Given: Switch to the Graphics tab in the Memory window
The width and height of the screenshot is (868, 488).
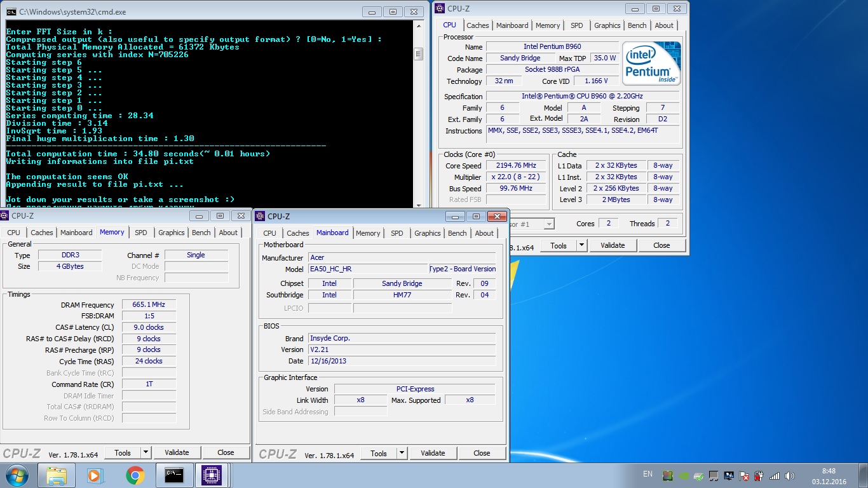Looking at the screenshot, I should (x=171, y=233).
